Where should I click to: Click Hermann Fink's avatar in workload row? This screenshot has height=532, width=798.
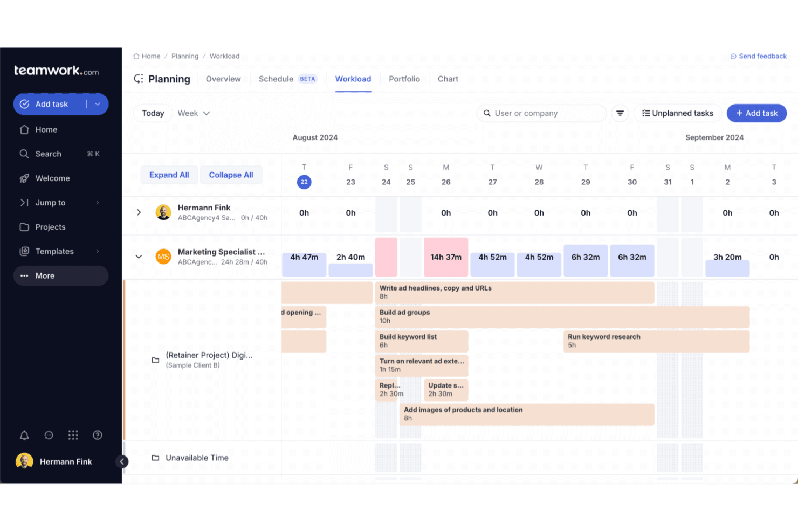coord(163,212)
